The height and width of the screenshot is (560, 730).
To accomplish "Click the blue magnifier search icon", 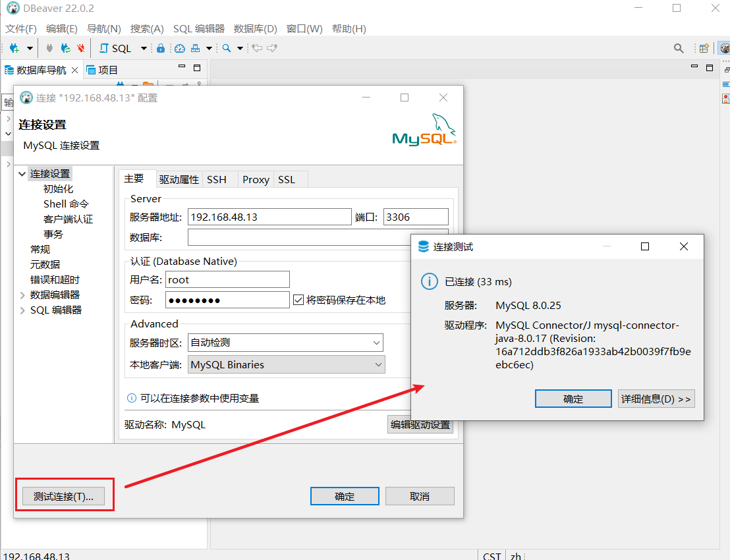I will 227,48.
